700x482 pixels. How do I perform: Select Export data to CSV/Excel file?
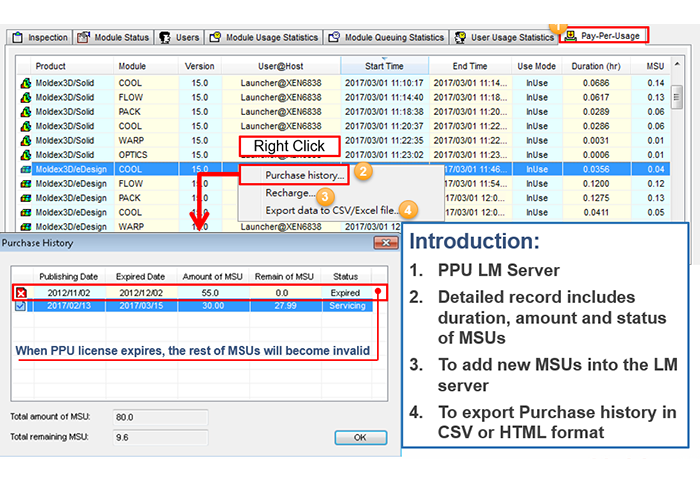[x=329, y=210]
